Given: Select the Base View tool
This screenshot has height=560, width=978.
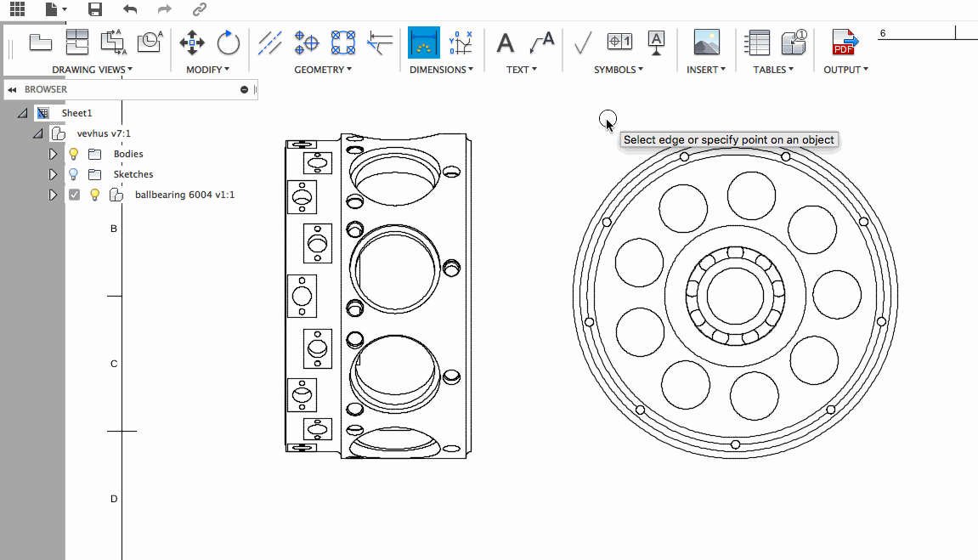Looking at the screenshot, I should point(40,42).
